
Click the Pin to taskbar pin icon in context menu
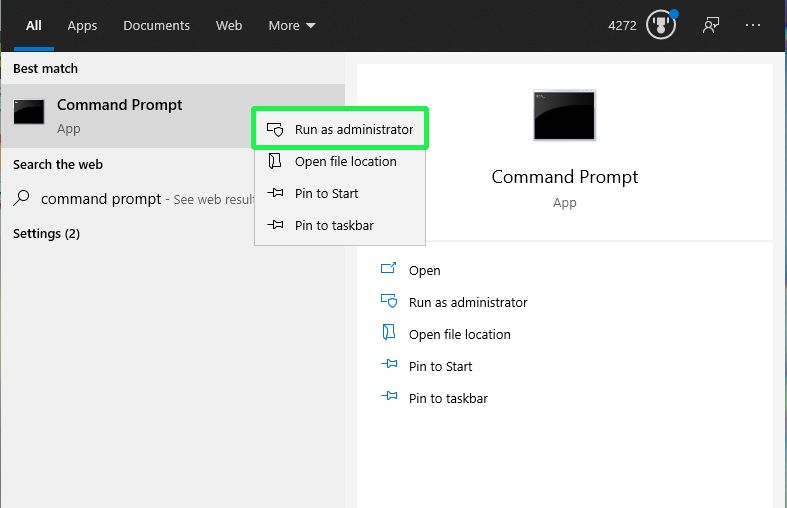click(x=275, y=225)
